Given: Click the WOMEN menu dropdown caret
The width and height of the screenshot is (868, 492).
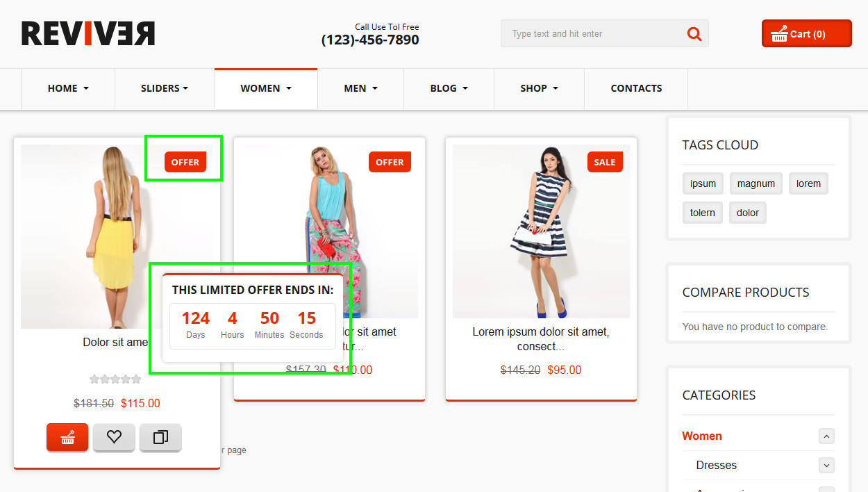Looking at the screenshot, I should click(x=289, y=89).
